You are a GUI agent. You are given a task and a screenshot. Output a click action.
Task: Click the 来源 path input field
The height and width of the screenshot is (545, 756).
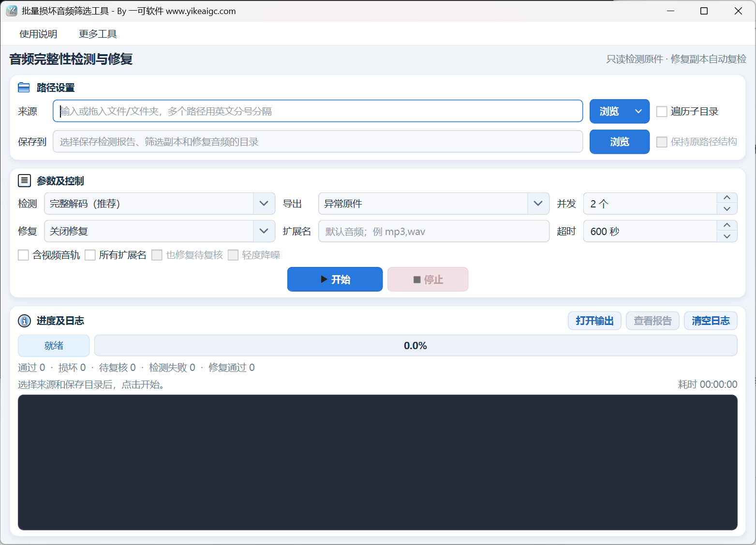pyautogui.click(x=318, y=111)
